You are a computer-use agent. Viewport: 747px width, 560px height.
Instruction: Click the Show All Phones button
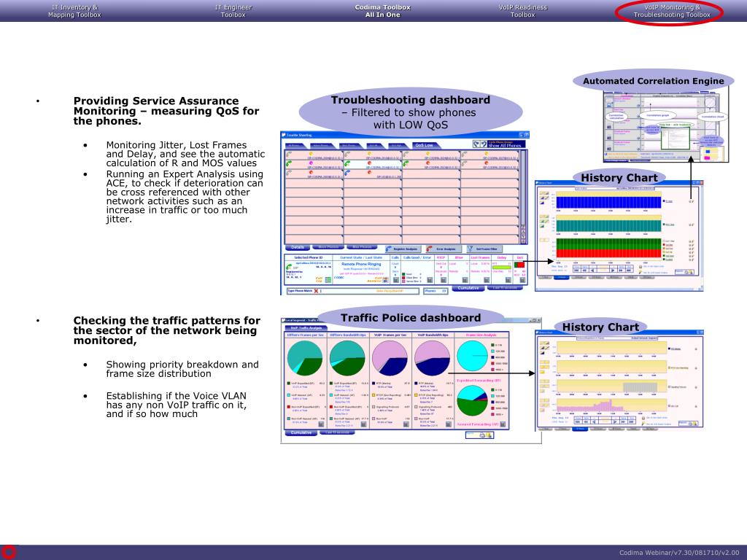(503, 145)
